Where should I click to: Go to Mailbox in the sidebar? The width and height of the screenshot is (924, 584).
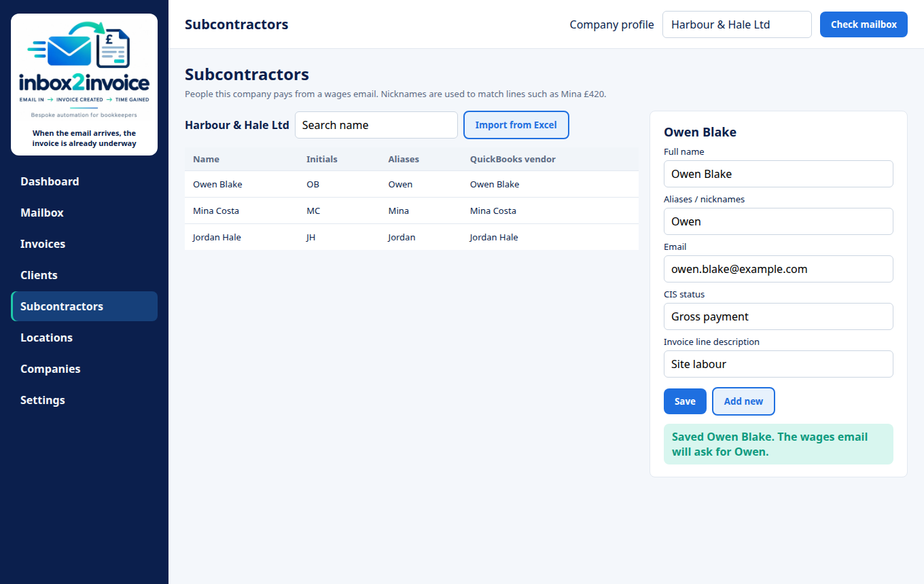[84, 213]
